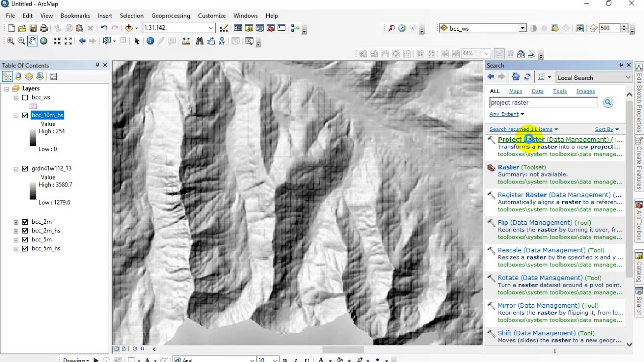Open the Customize menu
Screen dimensions: 644x362
pos(212,16)
